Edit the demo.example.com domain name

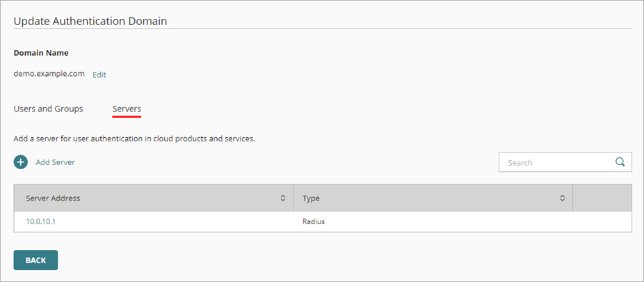tap(99, 75)
